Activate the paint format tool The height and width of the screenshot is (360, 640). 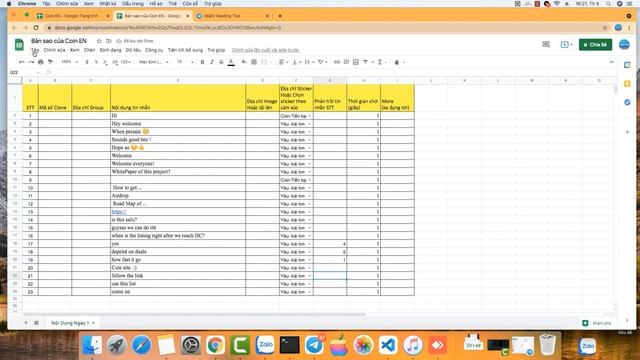50,62
